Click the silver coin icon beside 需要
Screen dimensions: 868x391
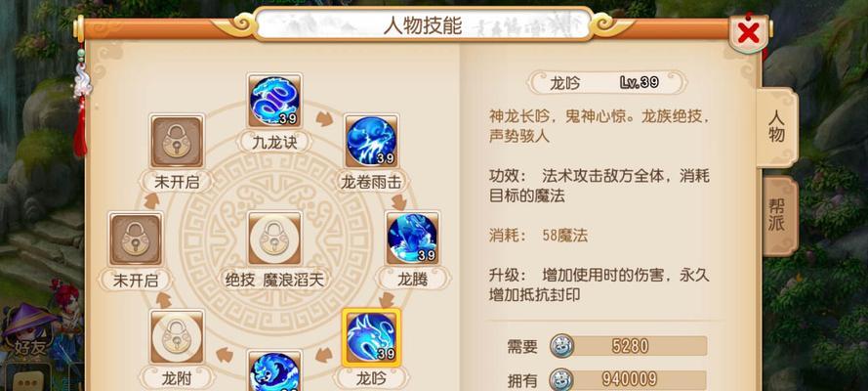coord(561,346)
